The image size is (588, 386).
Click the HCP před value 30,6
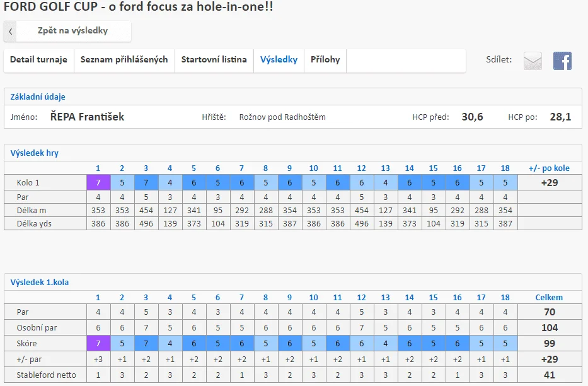pos(472,117)
